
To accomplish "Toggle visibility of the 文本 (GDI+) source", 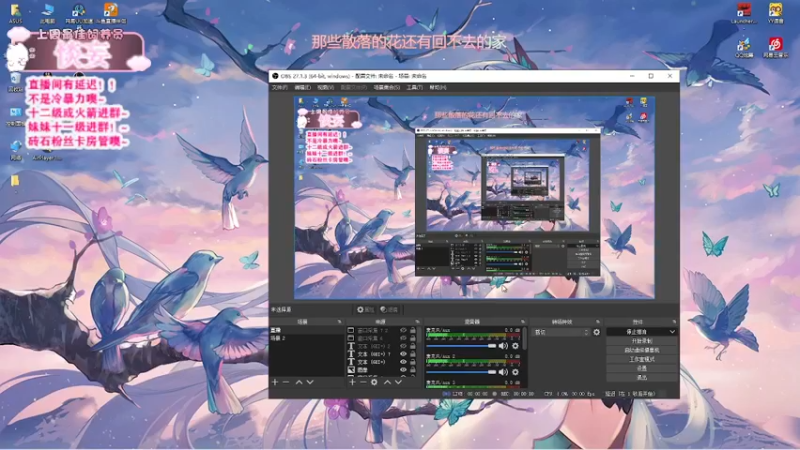I will click(403, 362).
